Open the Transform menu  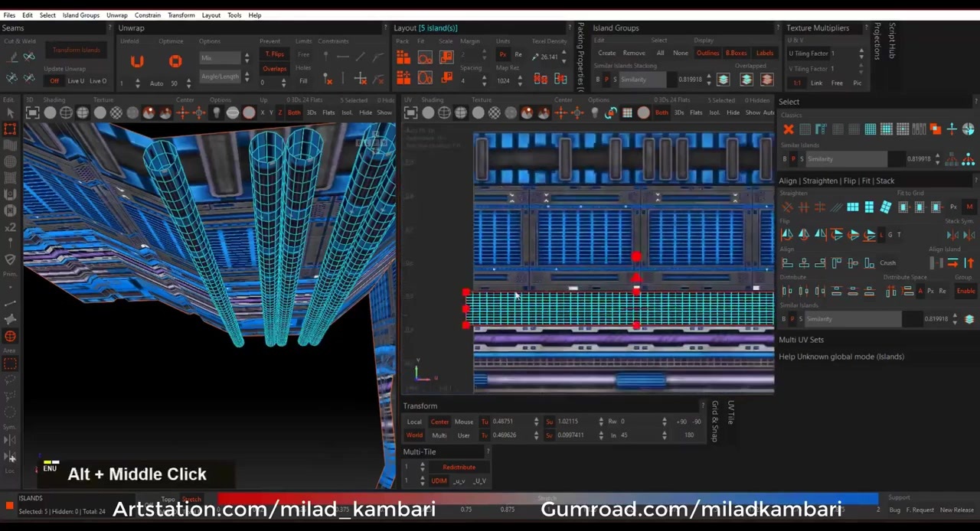181,15
